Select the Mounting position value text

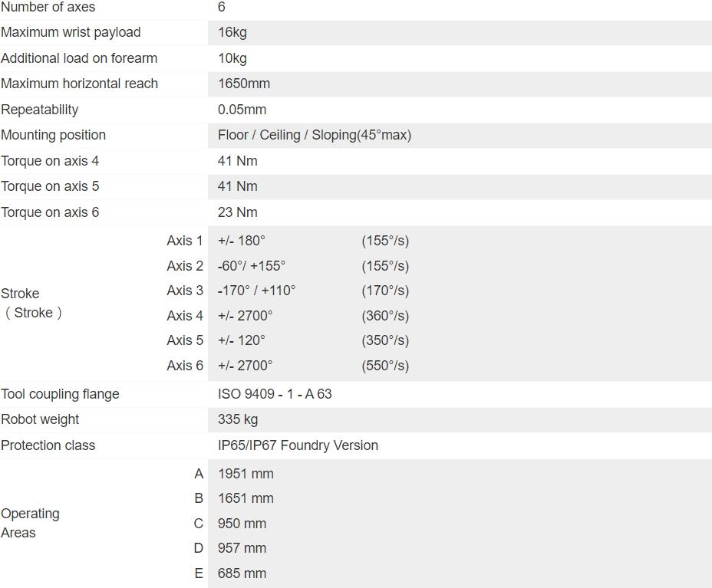[314, 135]
